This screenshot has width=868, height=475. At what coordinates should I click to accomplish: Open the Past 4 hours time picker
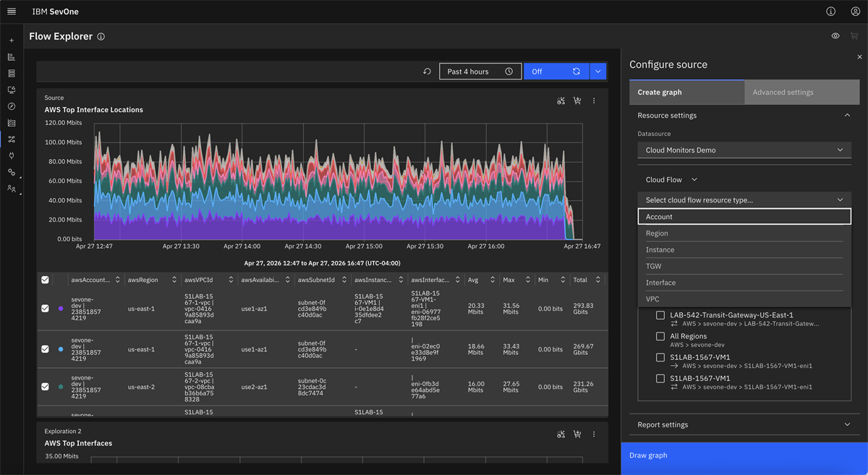coord(480,72)
